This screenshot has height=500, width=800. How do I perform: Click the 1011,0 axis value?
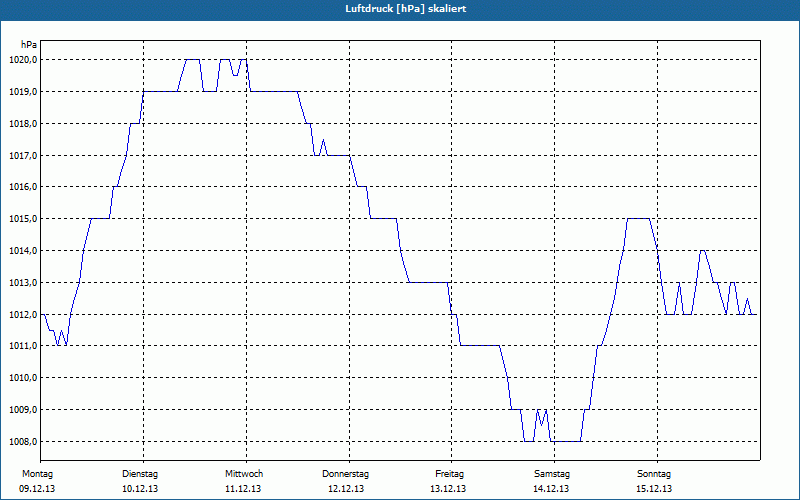pos(23,346)
